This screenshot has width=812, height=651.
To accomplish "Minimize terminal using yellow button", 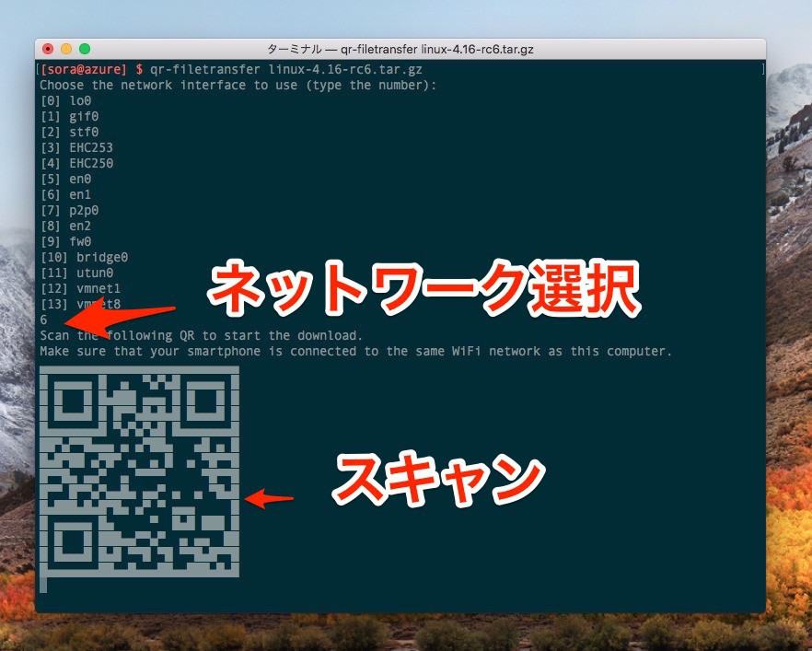I will [x=66, y=49].
